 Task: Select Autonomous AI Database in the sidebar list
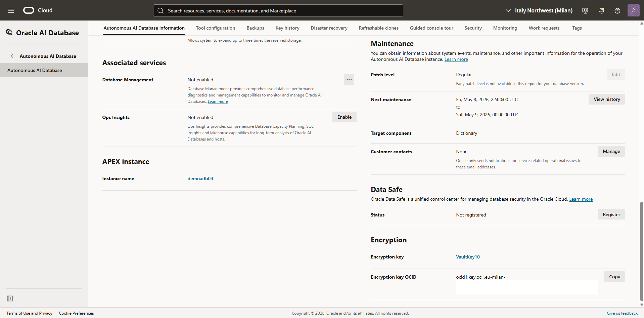pyautogui.click(x=44, y=70)
